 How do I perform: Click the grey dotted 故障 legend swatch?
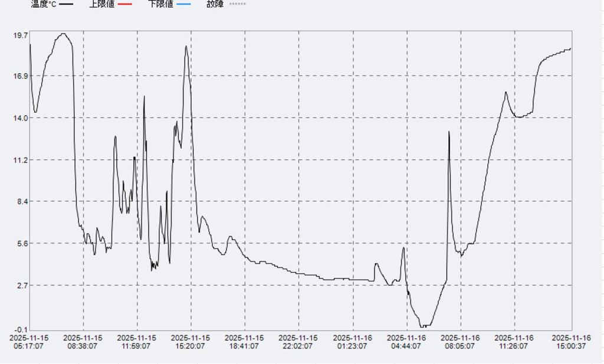(237, 4)
